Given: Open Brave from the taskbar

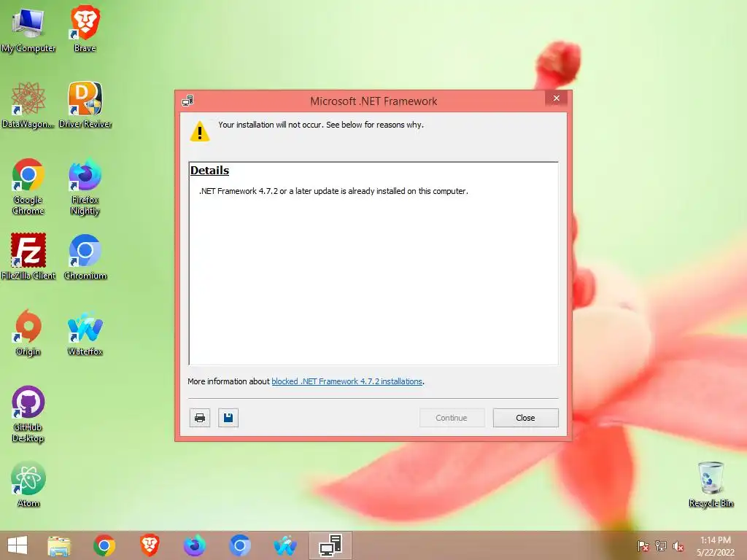Looking at the screenshot, I should coord(149,545).
